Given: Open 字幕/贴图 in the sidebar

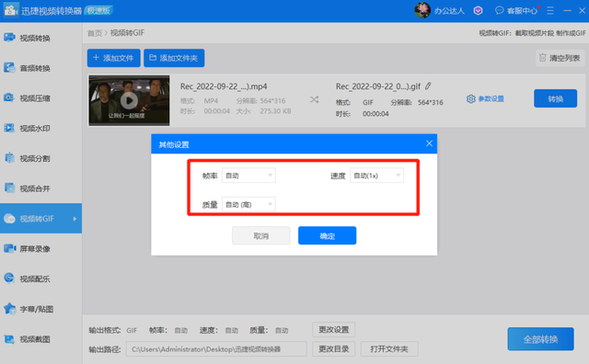Looking at the screenshot, I should pos(40,309).
